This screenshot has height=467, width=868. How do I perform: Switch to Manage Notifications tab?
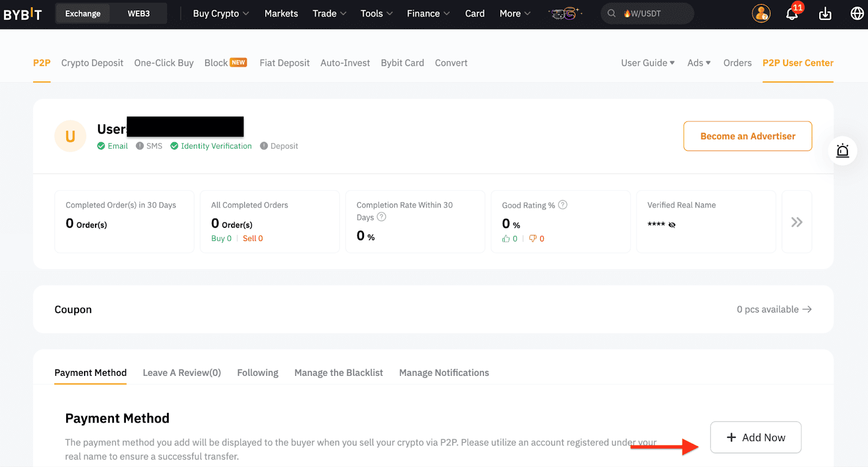click(444, 373)
